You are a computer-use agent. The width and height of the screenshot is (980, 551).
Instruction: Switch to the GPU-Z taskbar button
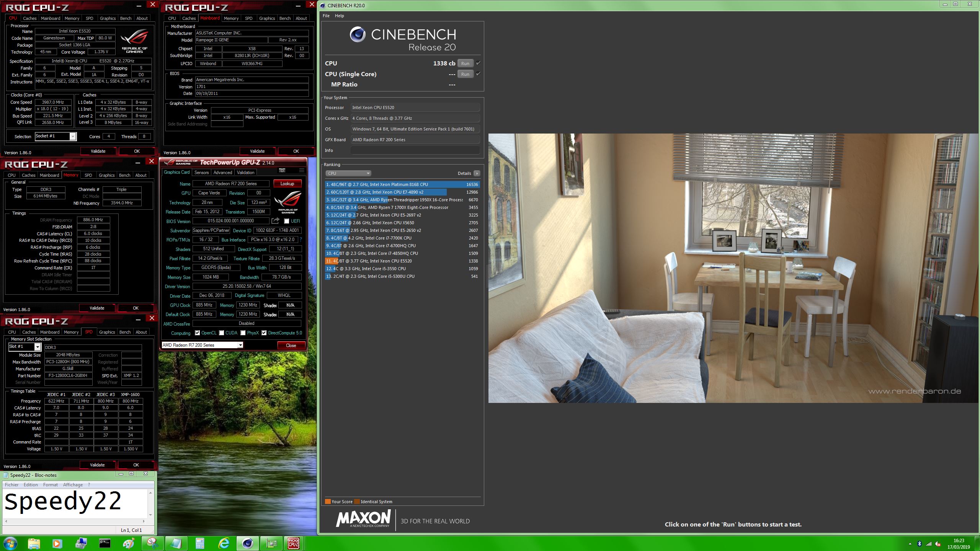click(271, 543)
